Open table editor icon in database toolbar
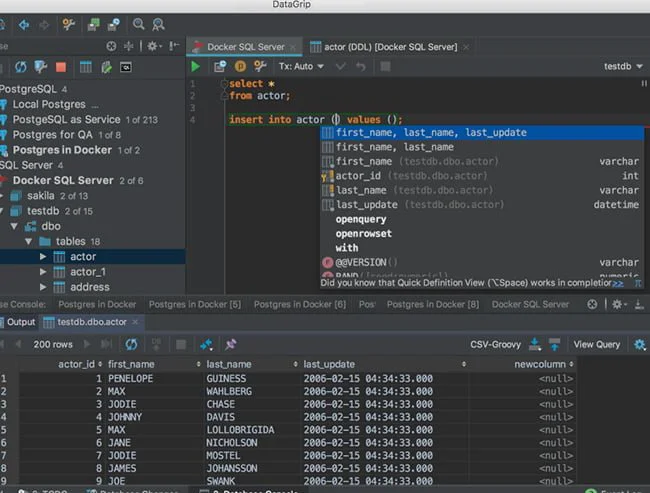This screenshot has height=493, width=650. tap(85, 67)
